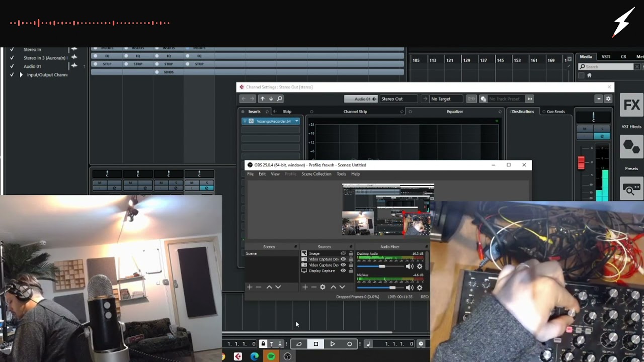This screenshot has width=644, height=362.
Task: Click the search magnifier in Channel Settings toolbar
Action: pyautogui.click(x=280, y=99)
